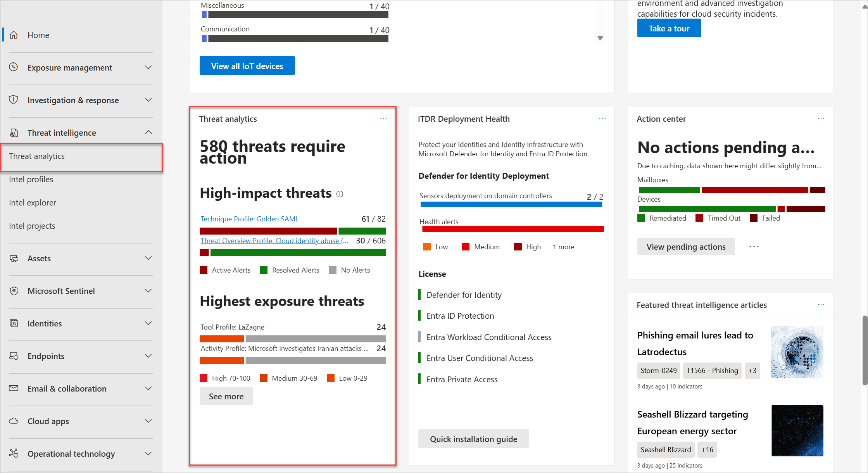
Task: Click the View all IoT devices button
Action: (247, 66)
